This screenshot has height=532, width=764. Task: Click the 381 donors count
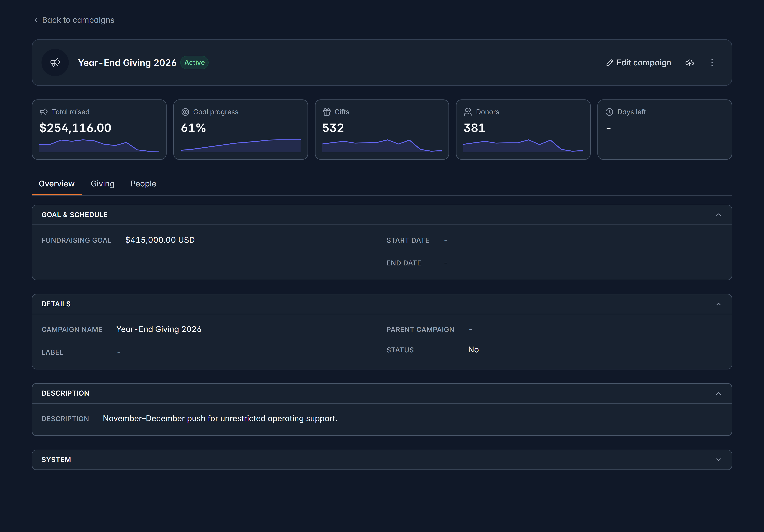(x=474, y=128)
